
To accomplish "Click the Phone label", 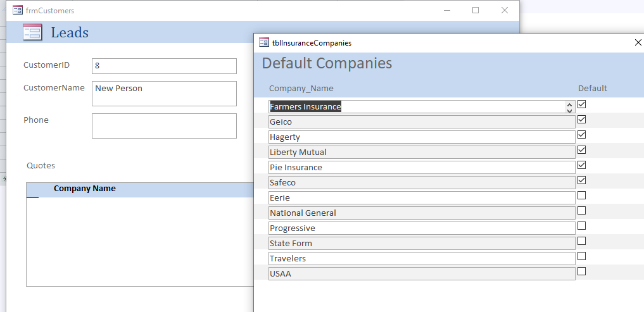I will pyautogui.click(x=35, y=120).
